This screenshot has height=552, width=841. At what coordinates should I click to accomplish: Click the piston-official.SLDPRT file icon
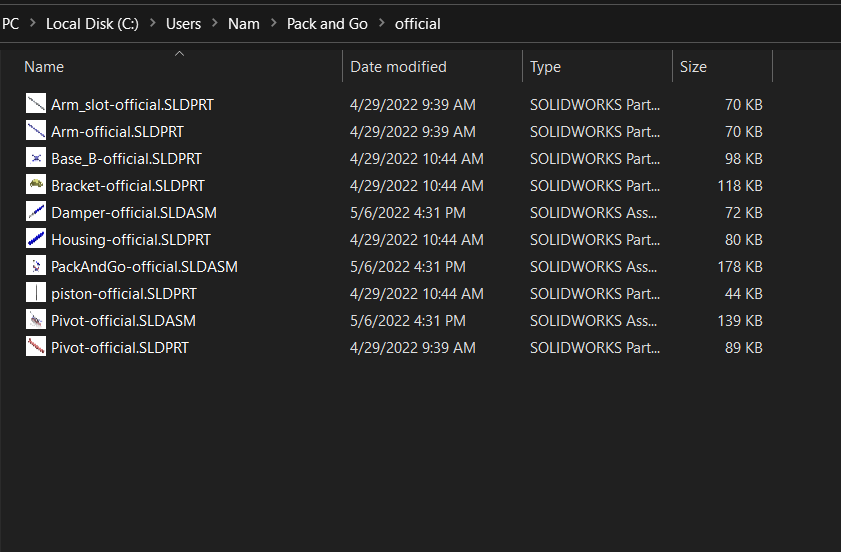coord(36,292)
